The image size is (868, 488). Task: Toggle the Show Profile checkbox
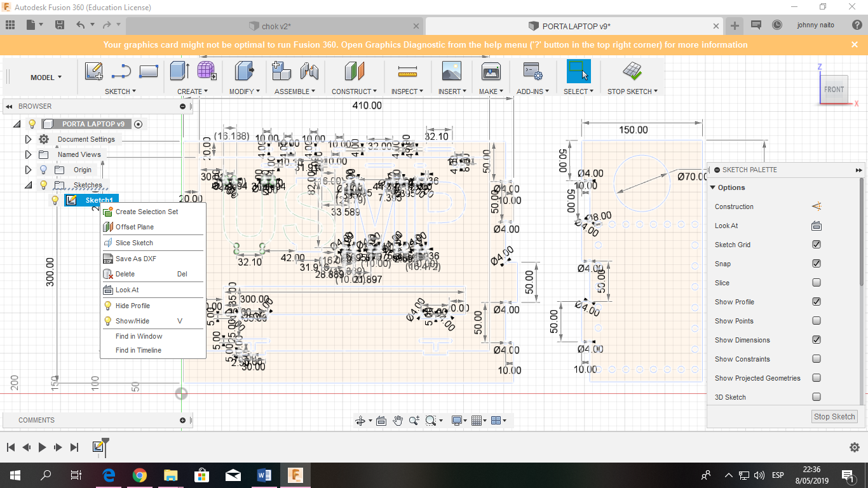817,302
